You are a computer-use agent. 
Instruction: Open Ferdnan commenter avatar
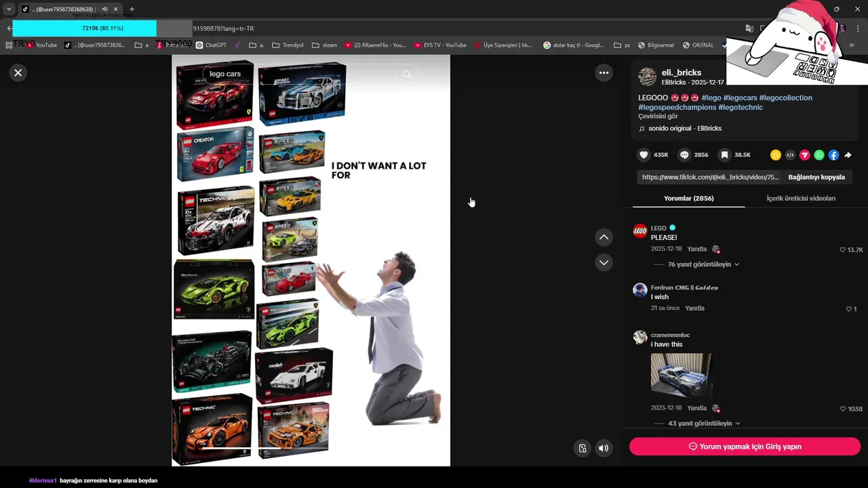[x=640, y=290]
